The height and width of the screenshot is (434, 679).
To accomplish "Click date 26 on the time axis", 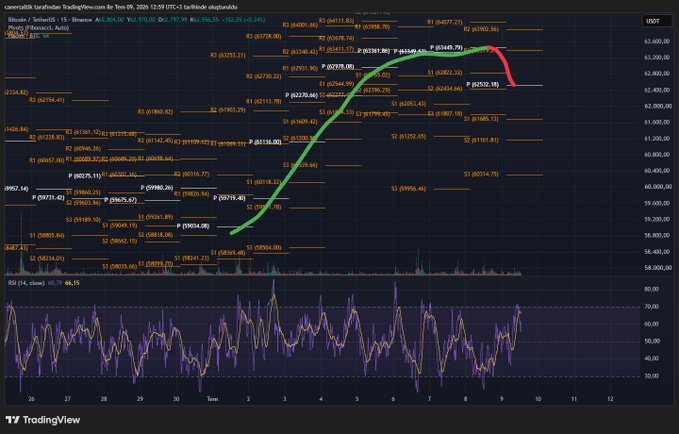I will click(31, 399).
